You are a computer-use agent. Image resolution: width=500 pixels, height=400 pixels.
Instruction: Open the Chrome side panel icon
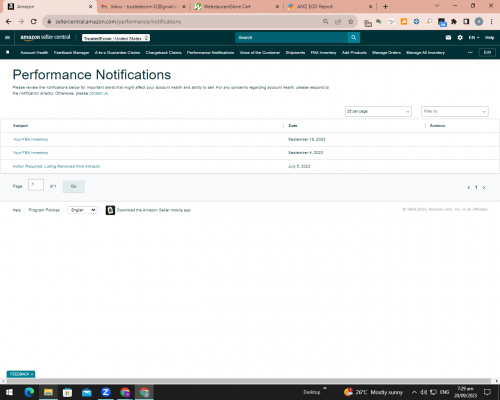[x=466, y=22]
